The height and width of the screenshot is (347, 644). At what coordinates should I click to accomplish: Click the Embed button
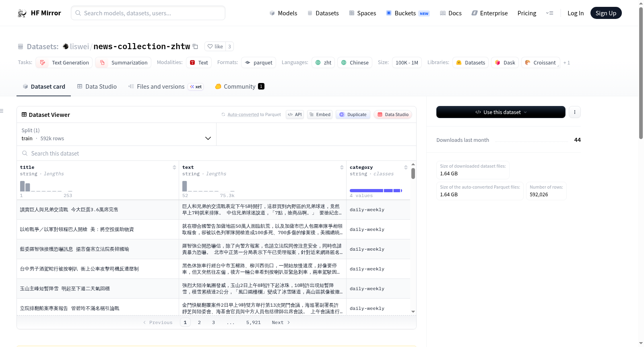coord(320,114)
